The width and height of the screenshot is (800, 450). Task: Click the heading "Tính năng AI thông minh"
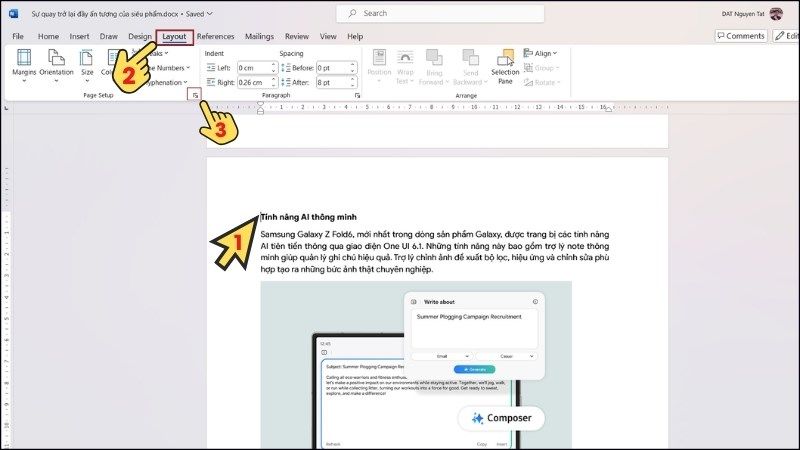pyautogui.click(x=309, y=217)
